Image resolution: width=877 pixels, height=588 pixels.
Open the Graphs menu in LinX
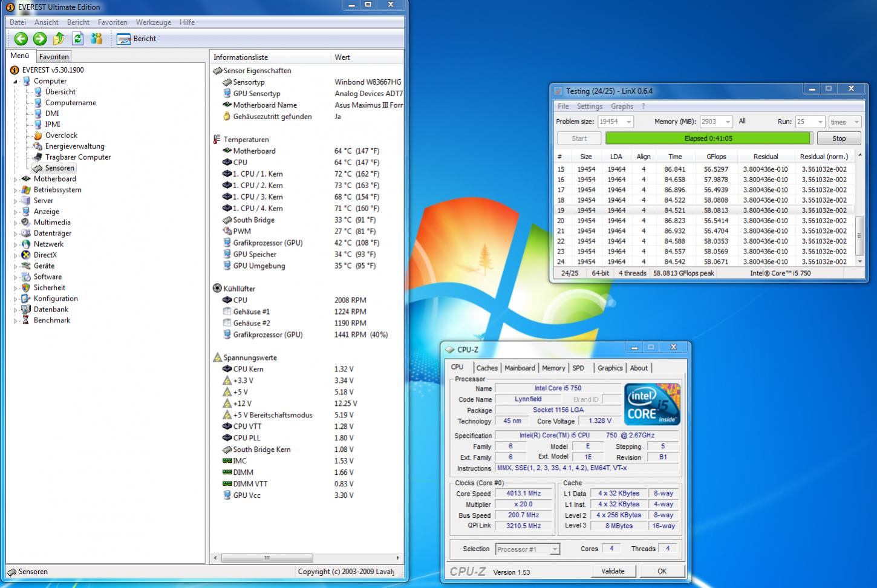point(622,106)
